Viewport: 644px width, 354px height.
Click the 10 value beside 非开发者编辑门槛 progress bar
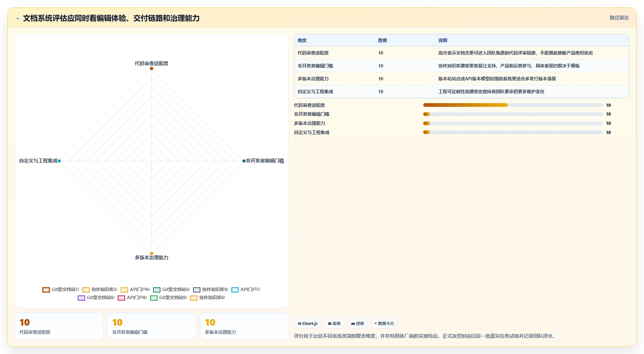(608, 114)
